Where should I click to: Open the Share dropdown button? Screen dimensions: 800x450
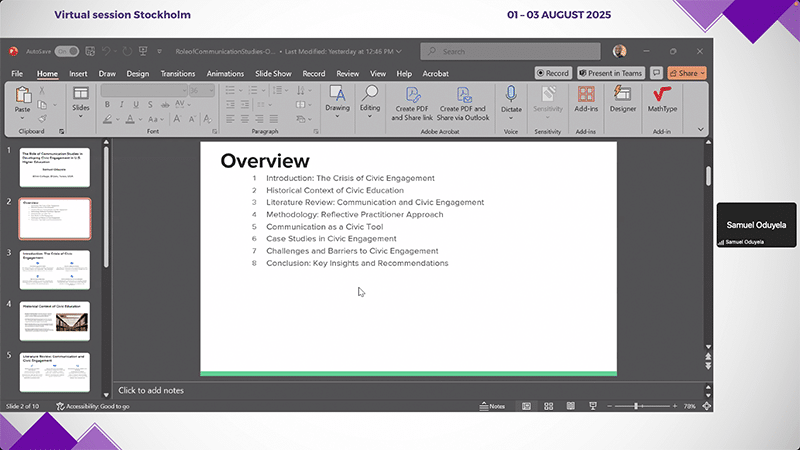pyautogui.click(x=688, y=73)
